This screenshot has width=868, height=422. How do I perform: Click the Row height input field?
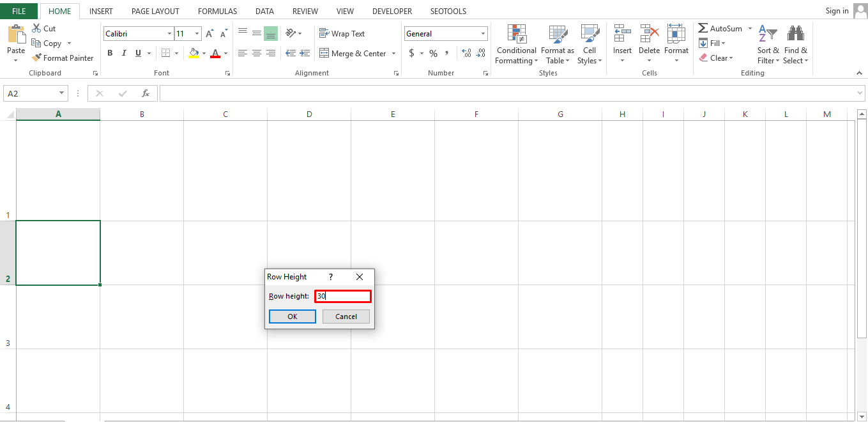(x=343, y=296)
